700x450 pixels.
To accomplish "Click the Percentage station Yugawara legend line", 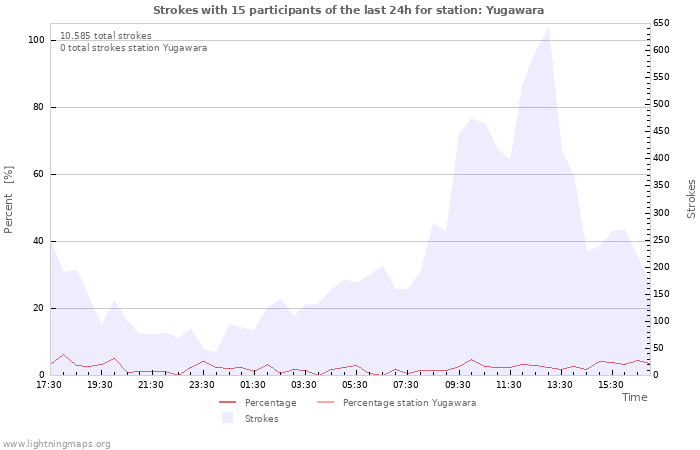I will pyautogui.click(x=325, y=403).
